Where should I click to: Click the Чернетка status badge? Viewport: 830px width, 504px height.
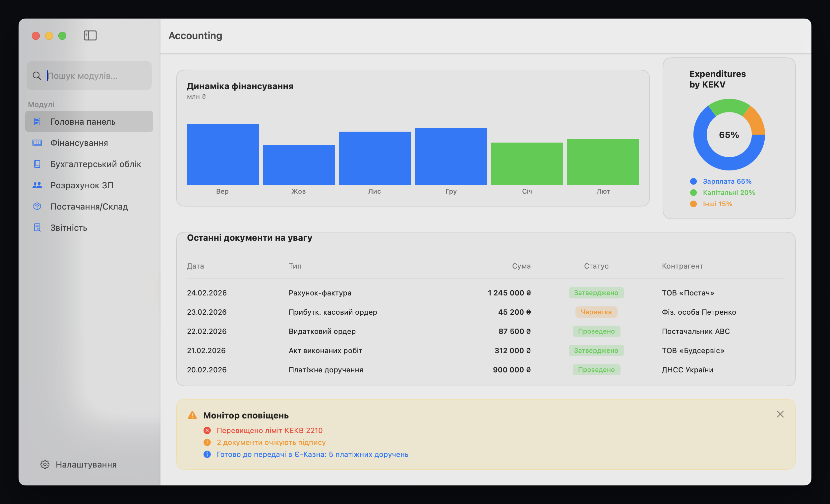tap(596, 312)
